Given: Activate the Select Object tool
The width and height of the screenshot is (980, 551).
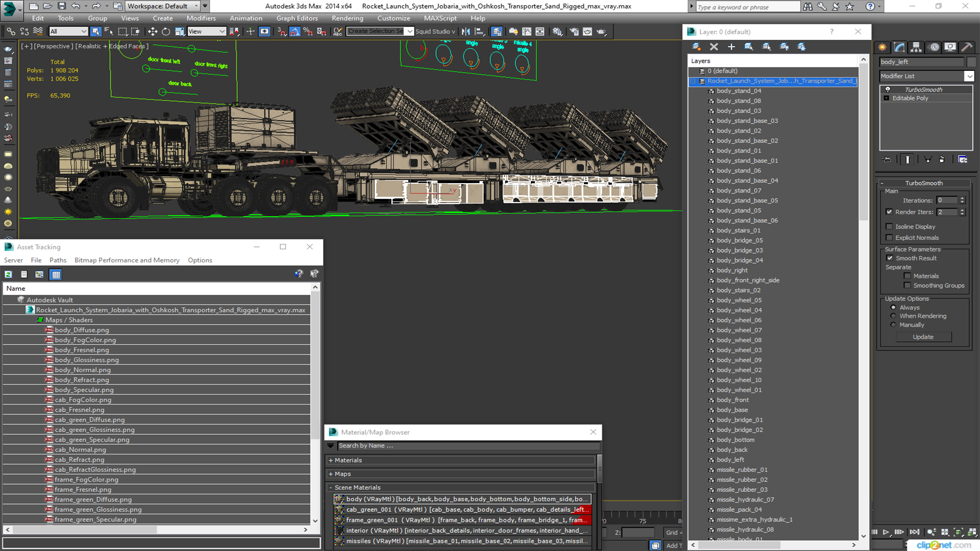Looking at the screenshot, I should point(95,32).
